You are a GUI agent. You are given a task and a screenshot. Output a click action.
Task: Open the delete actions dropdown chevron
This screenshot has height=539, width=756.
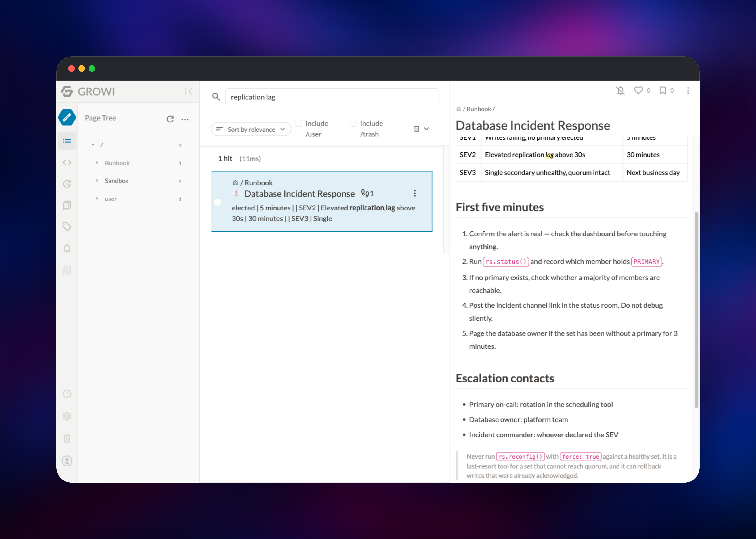click(x=426, y=129)
